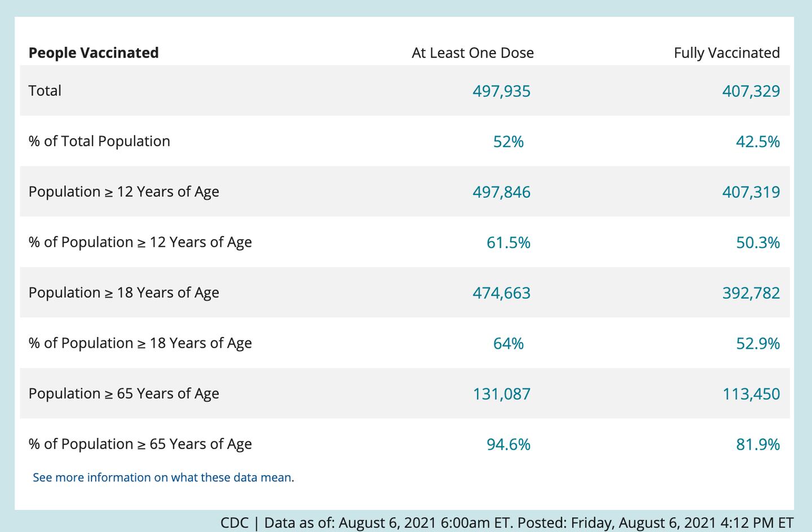
Task: Select the Total fully vaccinated value 407,329
Action: pos(751,91)
